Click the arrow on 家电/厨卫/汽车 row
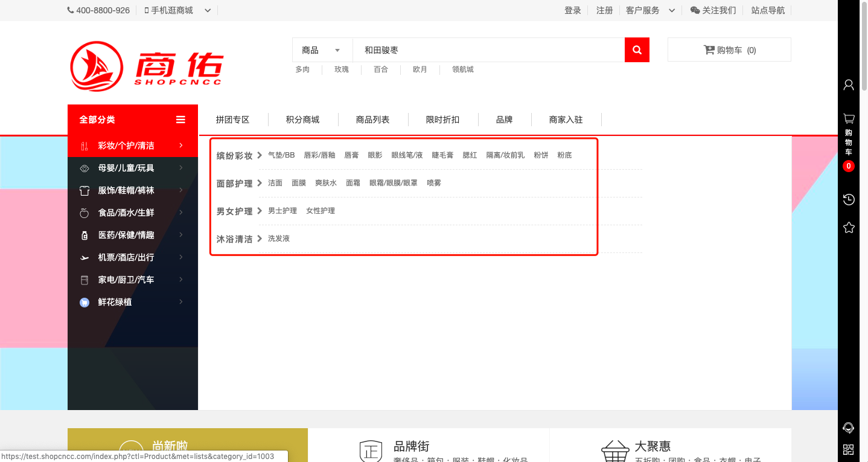Image resolution: width=868 pixels, height=462 pixels. tap(181, 280)
